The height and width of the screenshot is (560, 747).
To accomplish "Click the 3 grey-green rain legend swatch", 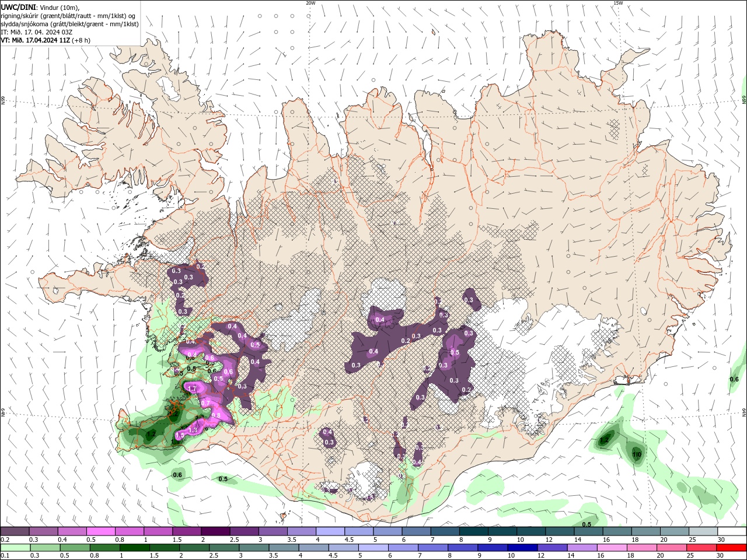I will click(x=254, y=548).
